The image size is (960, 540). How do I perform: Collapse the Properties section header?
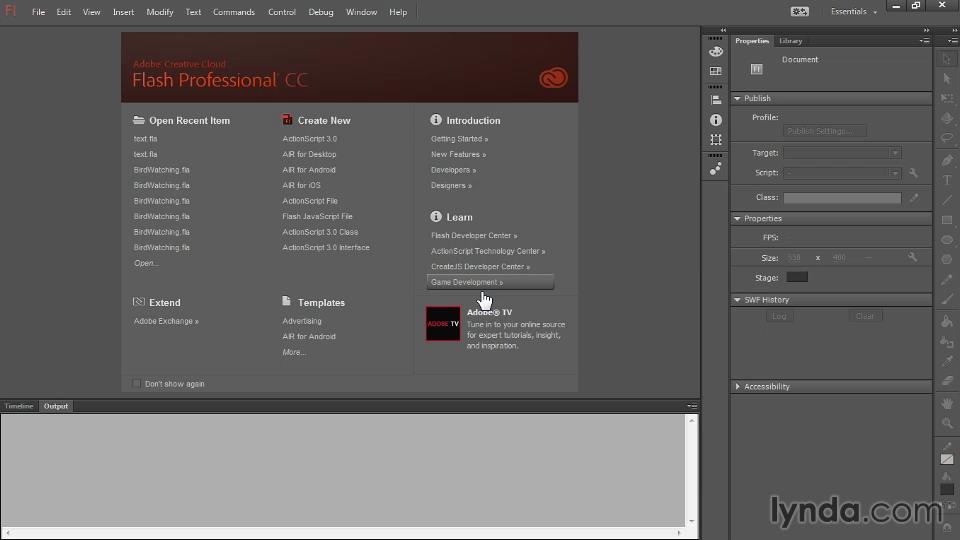tap(737, 219)
